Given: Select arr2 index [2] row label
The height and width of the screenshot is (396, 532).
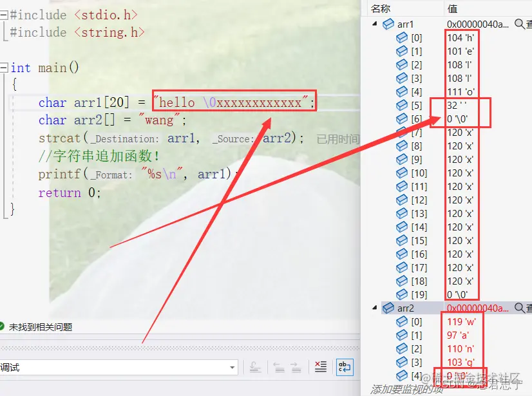Looking at the screenshot, I should pos(417,349).
